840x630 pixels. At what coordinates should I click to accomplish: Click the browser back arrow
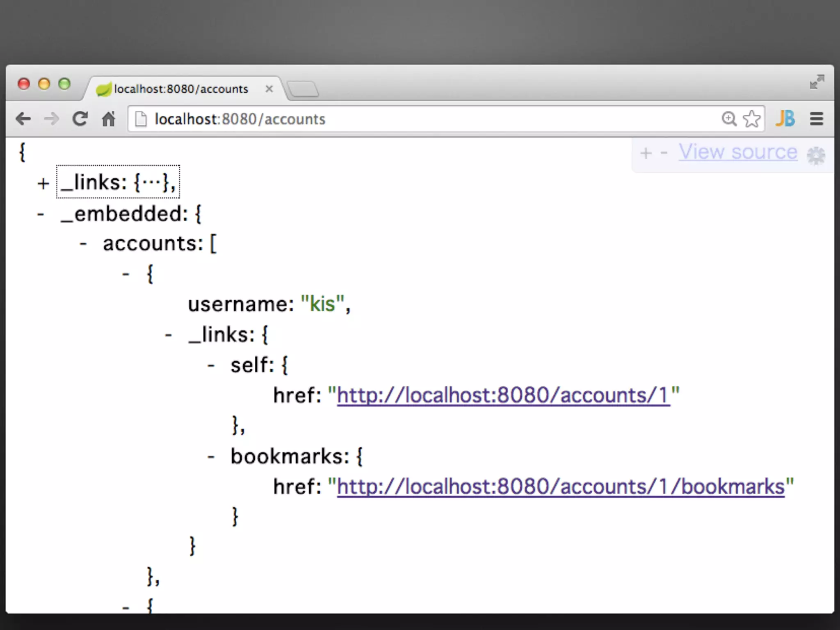point(23,119)
